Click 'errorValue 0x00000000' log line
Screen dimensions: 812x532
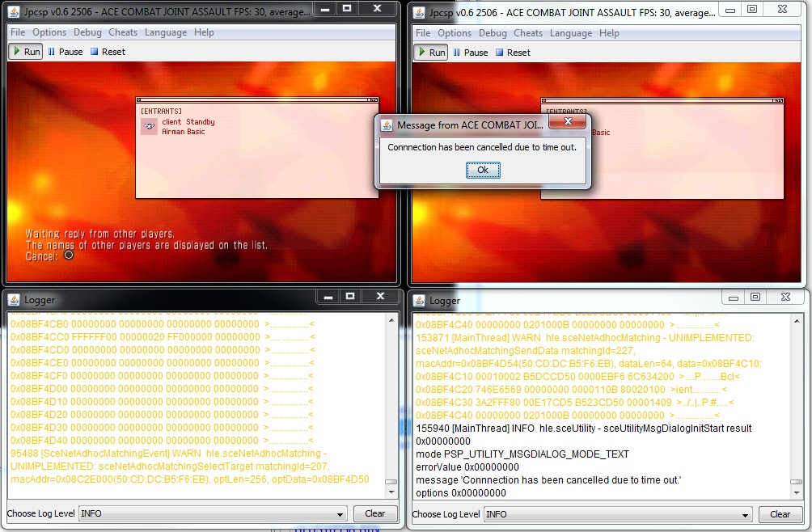(x=467, y=467)
